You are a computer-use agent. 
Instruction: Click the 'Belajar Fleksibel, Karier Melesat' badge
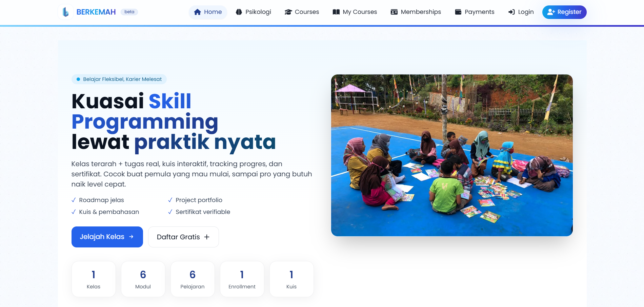click(119, 79)
